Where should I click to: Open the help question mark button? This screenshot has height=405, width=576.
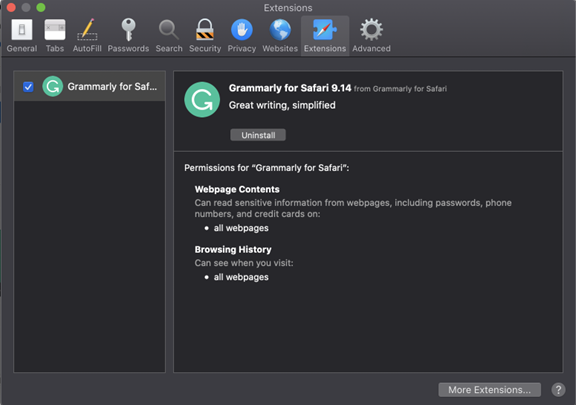tap(558, 390)
